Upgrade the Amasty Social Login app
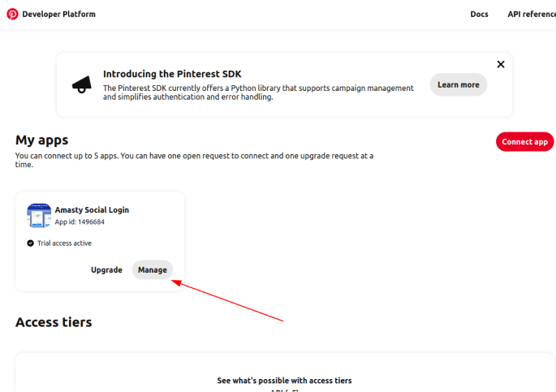556x392 pixels. click(106, 269)
